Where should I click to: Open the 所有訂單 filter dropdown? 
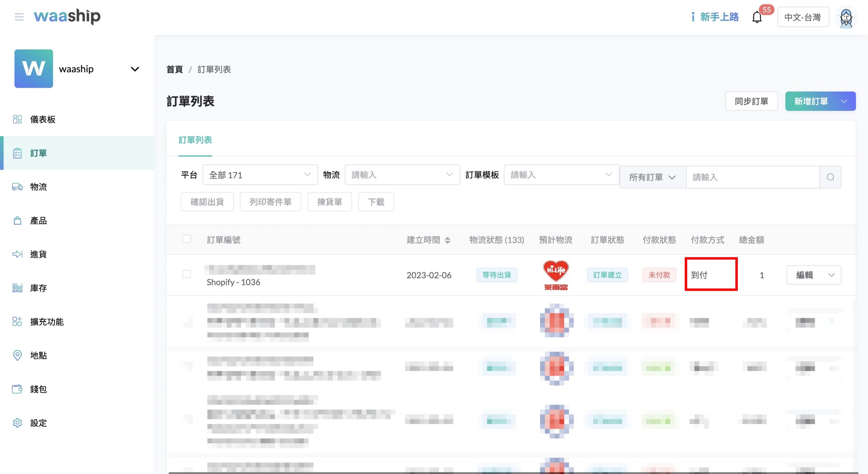652,177
